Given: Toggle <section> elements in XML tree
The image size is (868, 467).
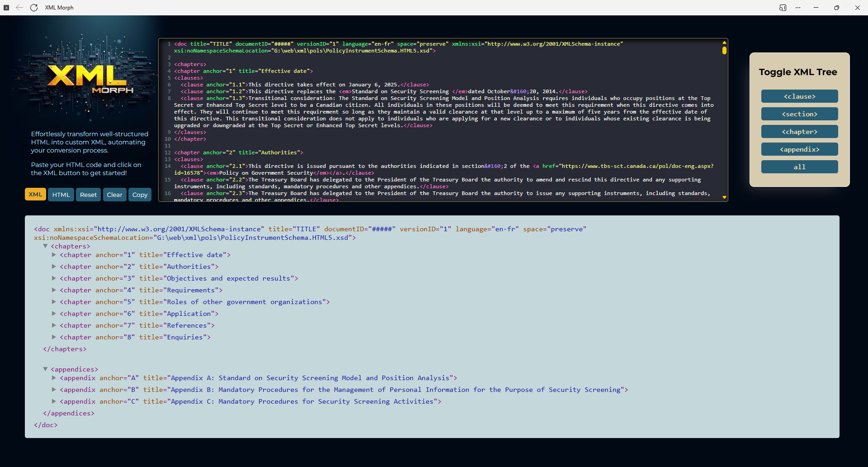Looking at the screenshot, I should pyautogui.click(x=799, y=114).
